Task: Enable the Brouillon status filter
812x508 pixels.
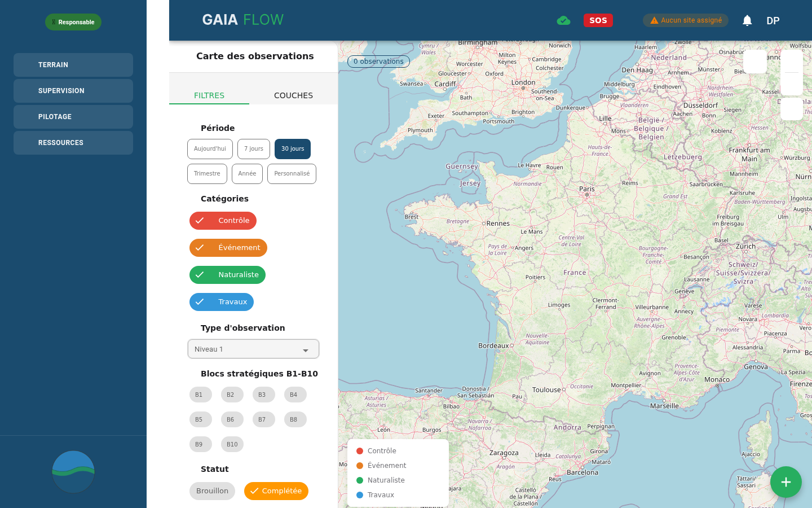Action: click(x=212, y=491)
